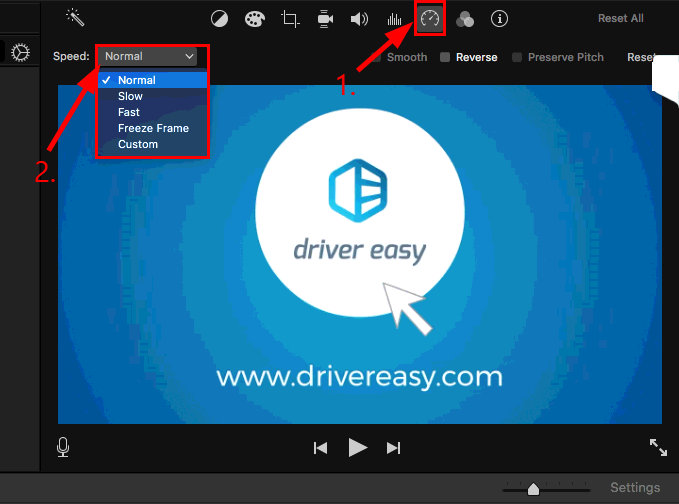Open noise reduction and equalizer tool
Viewport: 679px width, 504px height.
point(394,19)
